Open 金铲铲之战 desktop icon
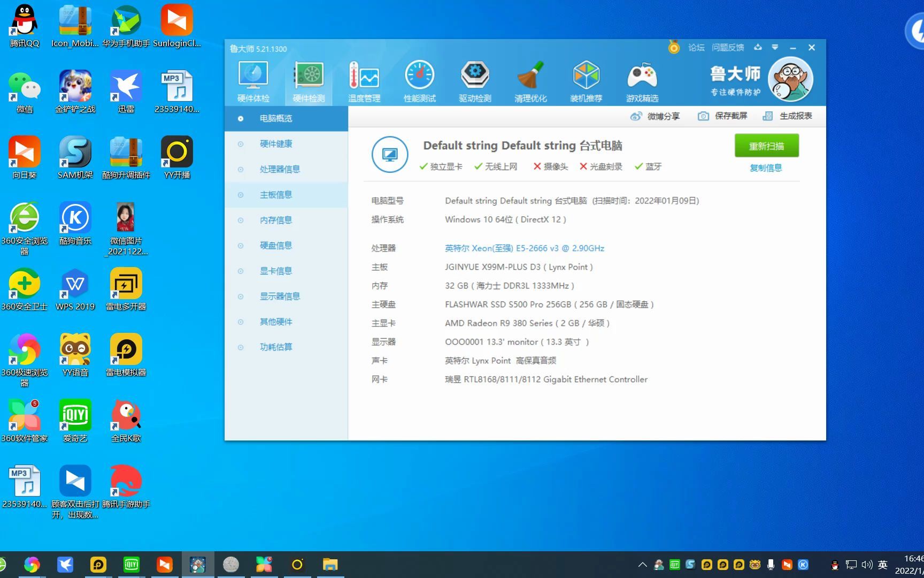Screen dimensions: 924x578 [75, 92]
